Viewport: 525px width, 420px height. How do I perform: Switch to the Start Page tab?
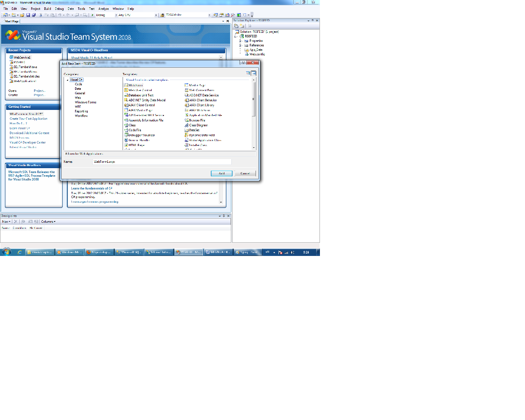pos(11,21)
